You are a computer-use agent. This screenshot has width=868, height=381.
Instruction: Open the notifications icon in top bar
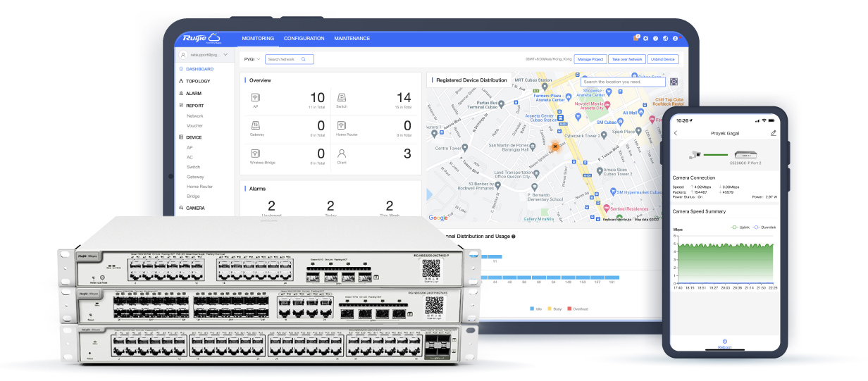(636, 38)
